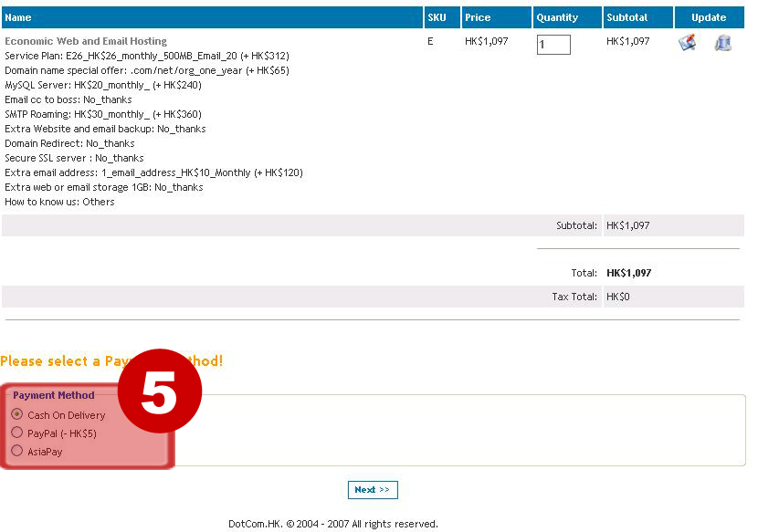Click the Secure SSL server line
The height and width of the screenshot is (532, 758).
pos(74,158)
